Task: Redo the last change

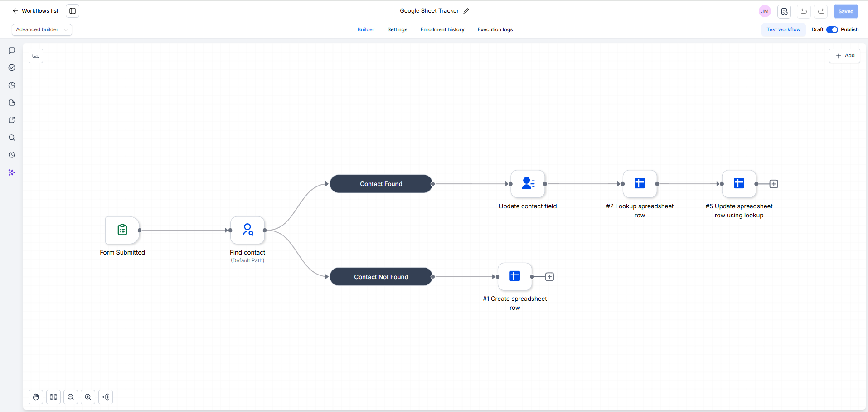Action: coord(821,11)
